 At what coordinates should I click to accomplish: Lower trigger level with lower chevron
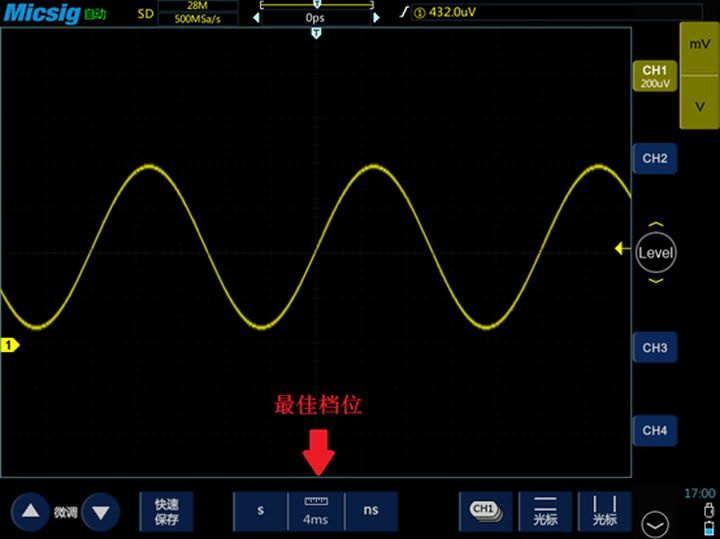(656, 281)
